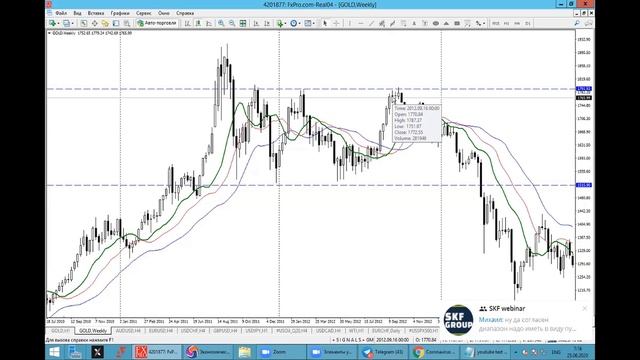Switch to the GOLD,H1 chart tab
Image resolution: width=640 pixels, height=360 pixels.
point(60,331)
